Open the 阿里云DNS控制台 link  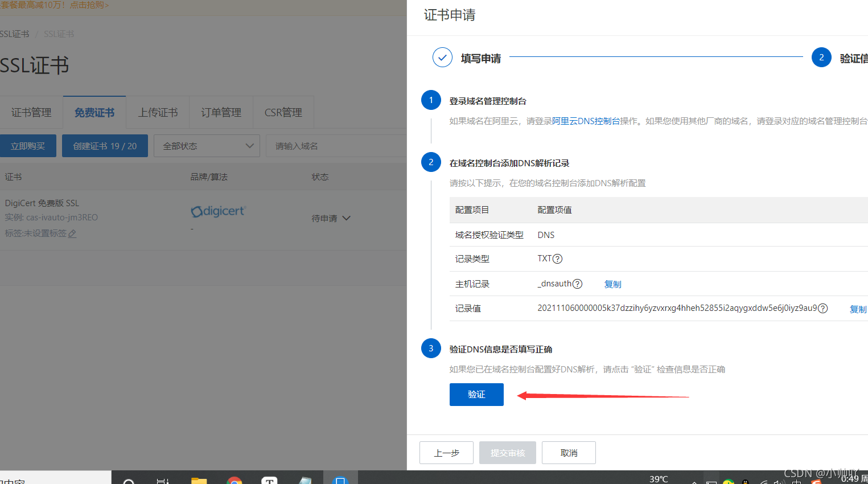click(x=586, y=121)
